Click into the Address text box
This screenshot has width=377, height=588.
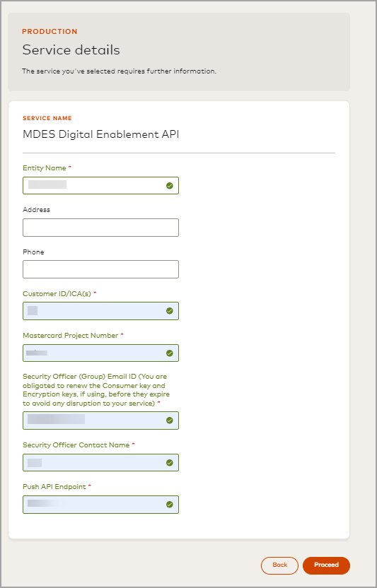click(x=100, y=228)
